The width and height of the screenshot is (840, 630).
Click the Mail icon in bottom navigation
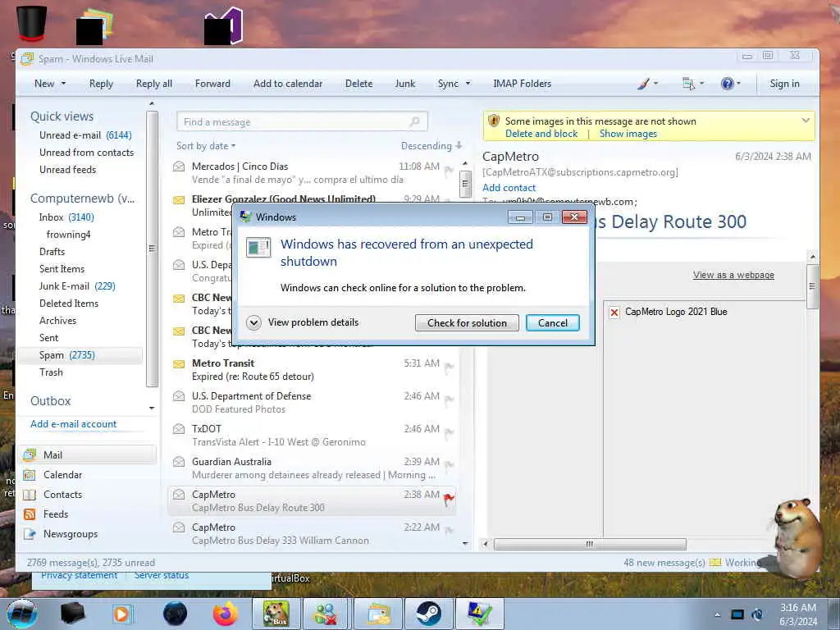30,455
